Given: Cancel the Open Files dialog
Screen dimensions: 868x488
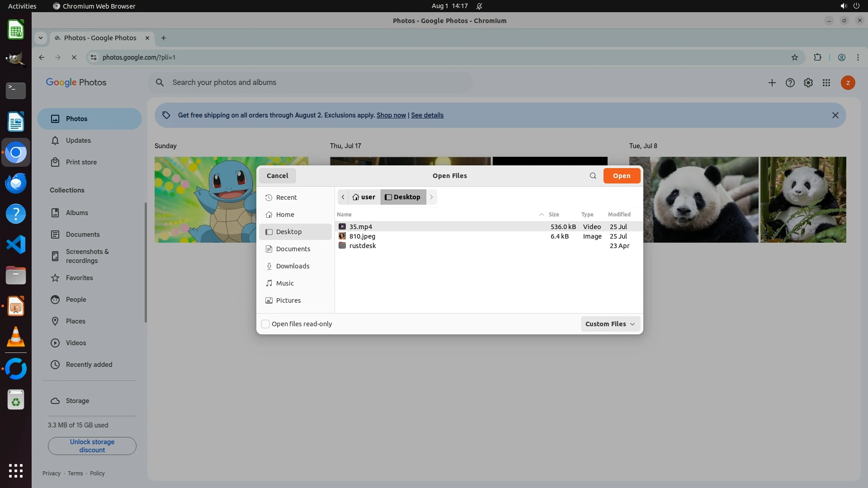Looking at the screenshot, I should point(277,176).
